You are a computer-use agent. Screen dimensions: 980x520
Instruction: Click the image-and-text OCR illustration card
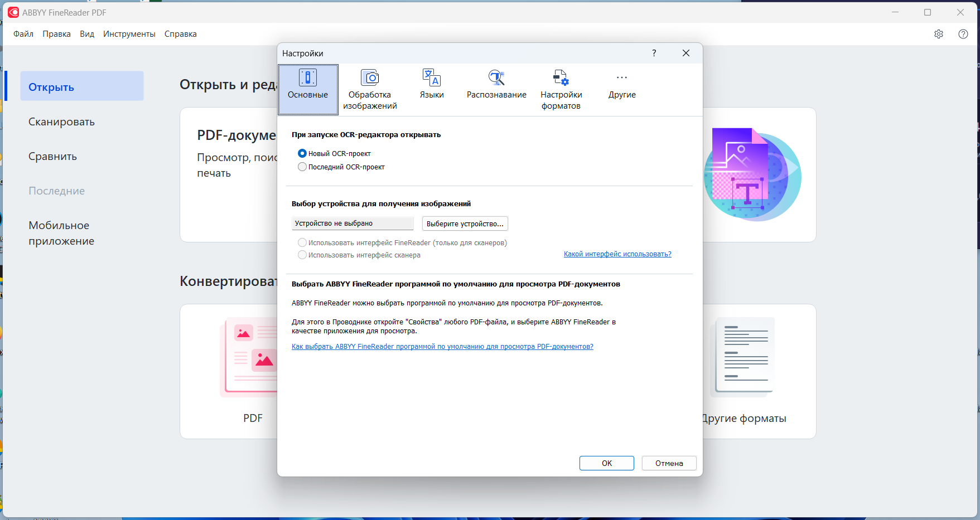pyautogui.click(x=752, y=174)
